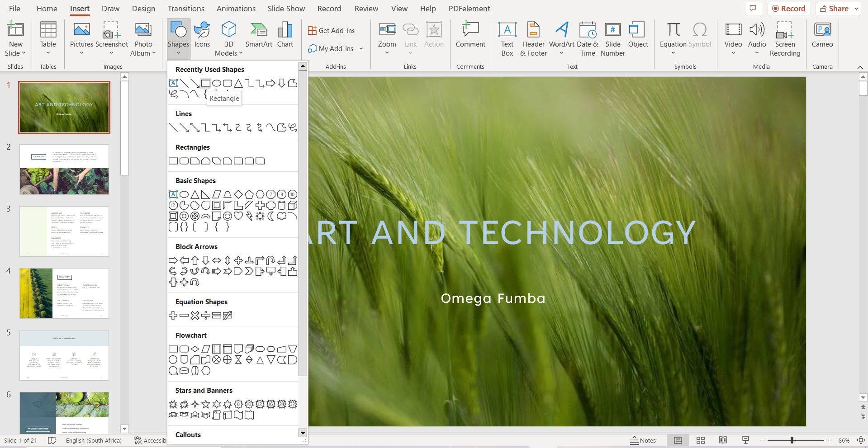Open the My Add-ins dropdown arrow
Screen dimensions: 868x448
361,49
